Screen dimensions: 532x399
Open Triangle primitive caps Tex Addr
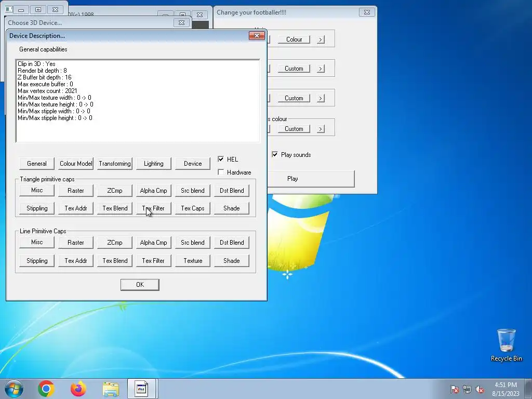pyautogui.click(x=76, y=208)
